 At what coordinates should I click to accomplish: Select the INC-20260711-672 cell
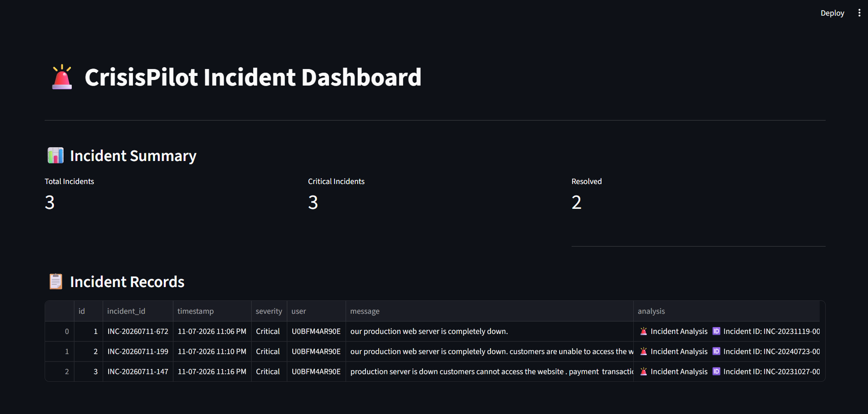[x=138, y=331]
